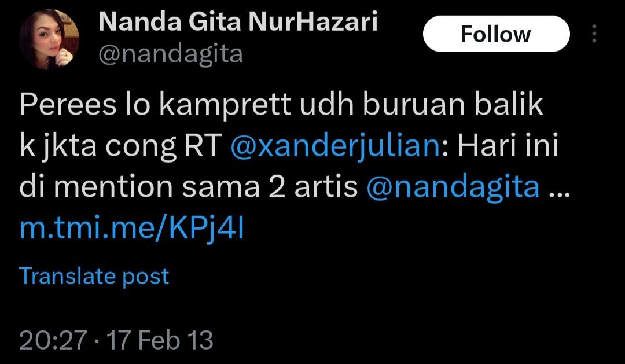Click the "di mention sama 2 artis" text
The width and height of the screenshot is (625, 364).
[189, 187]
